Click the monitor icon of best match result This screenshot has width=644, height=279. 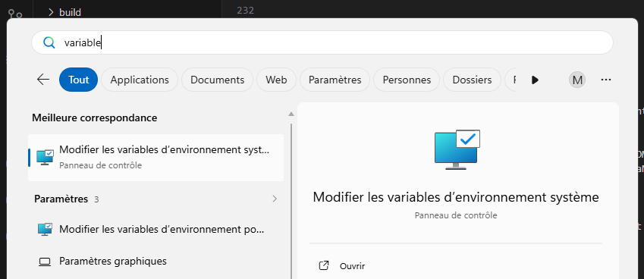(45, 158)
